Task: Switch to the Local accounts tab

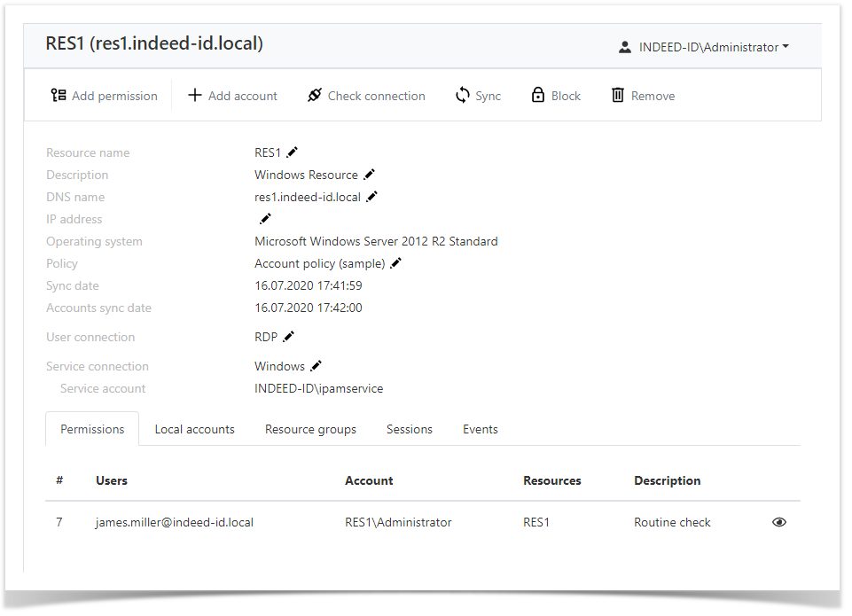Action: [x=194, y=429]
